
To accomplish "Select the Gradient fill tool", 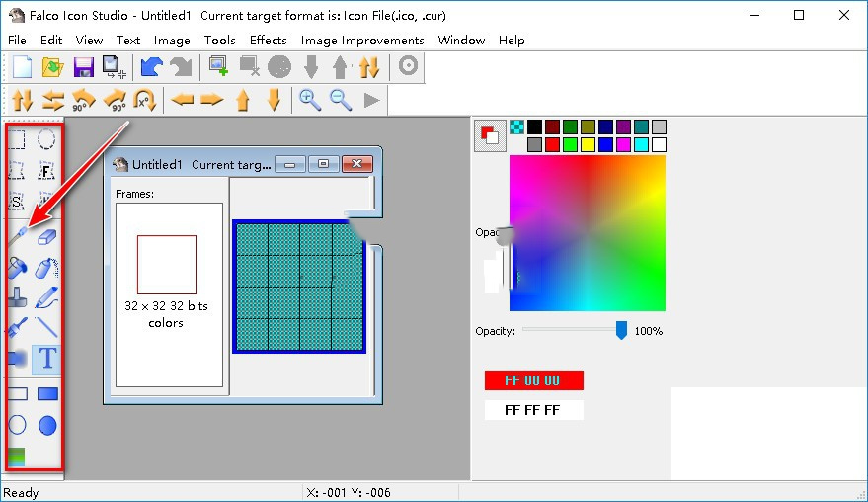I will 17,457.
